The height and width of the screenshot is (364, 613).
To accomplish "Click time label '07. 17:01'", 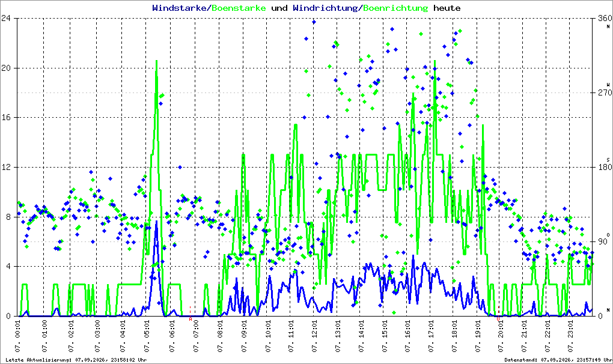I will coord(432,336).
